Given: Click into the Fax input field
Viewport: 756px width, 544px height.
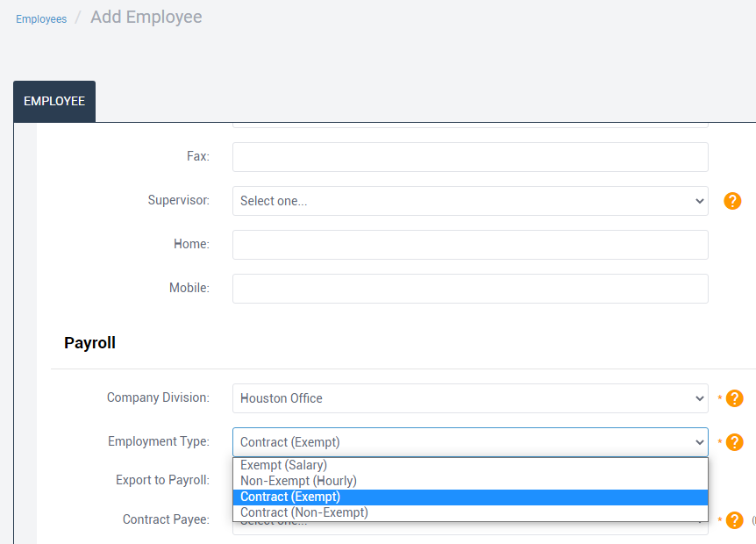Looking at the screenshot, I should (469, 157).
